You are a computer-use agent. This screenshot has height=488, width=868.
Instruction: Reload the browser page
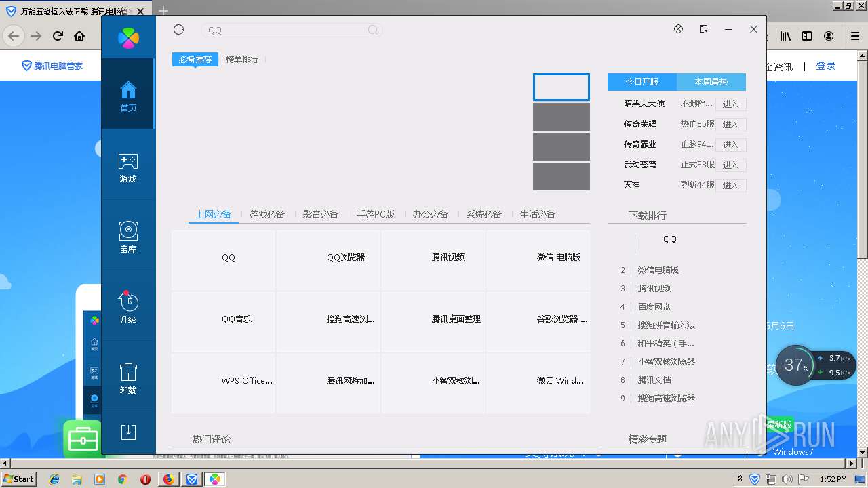click(x=58, y=36)
